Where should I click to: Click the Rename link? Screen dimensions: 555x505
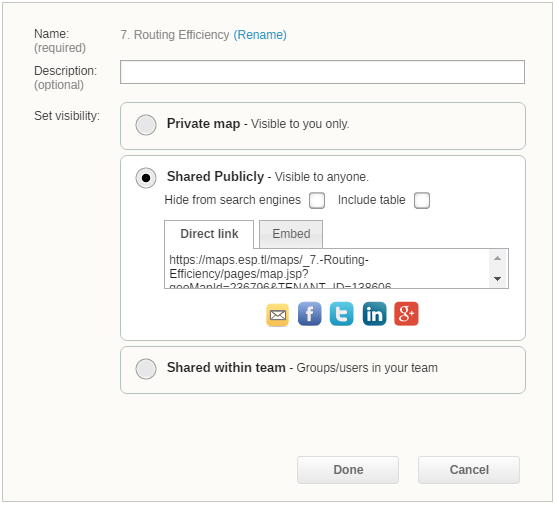tap(260, 35)
